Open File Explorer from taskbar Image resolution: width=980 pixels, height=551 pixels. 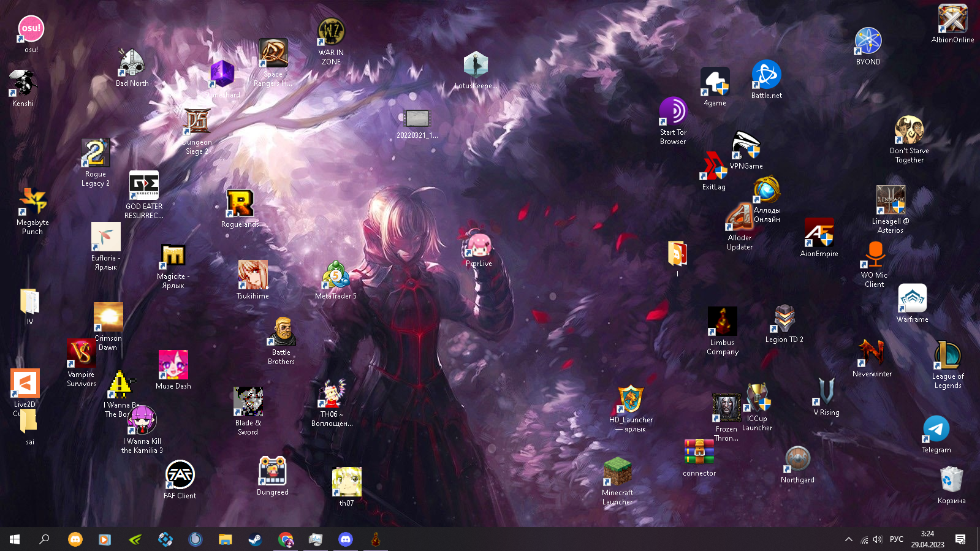(x=226, y=539)
